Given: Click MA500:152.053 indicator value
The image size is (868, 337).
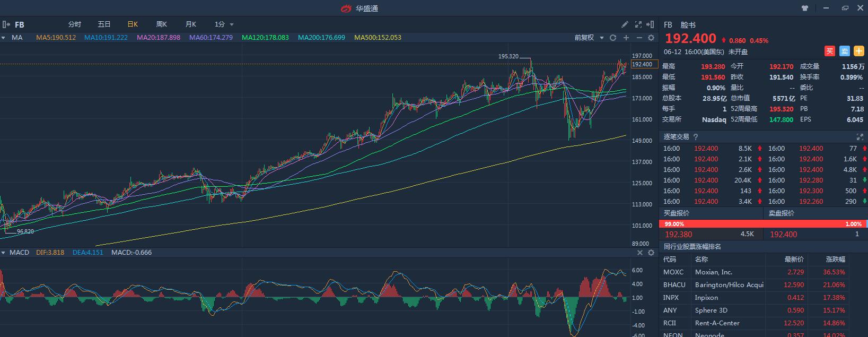Looking at the screenshot, I should [378, 38].
